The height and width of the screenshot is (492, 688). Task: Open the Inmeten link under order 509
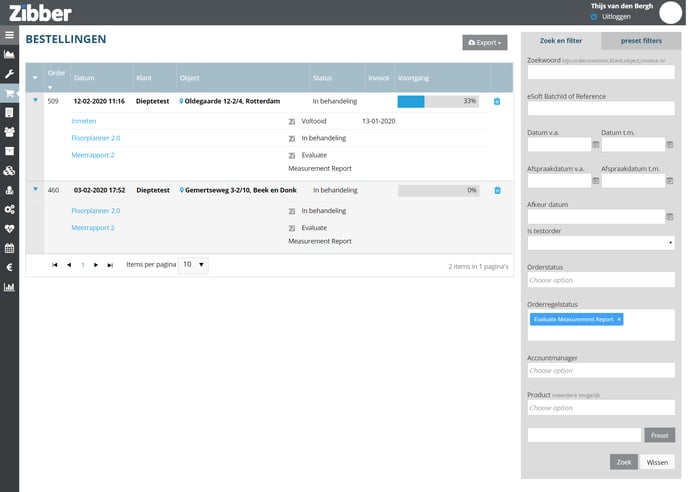(x=84, y=120)
